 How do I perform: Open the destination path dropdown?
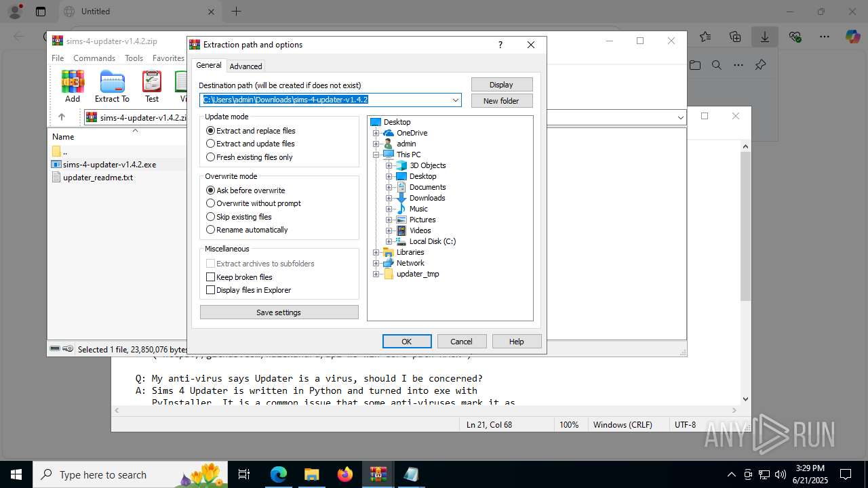(x=456, y=100)
